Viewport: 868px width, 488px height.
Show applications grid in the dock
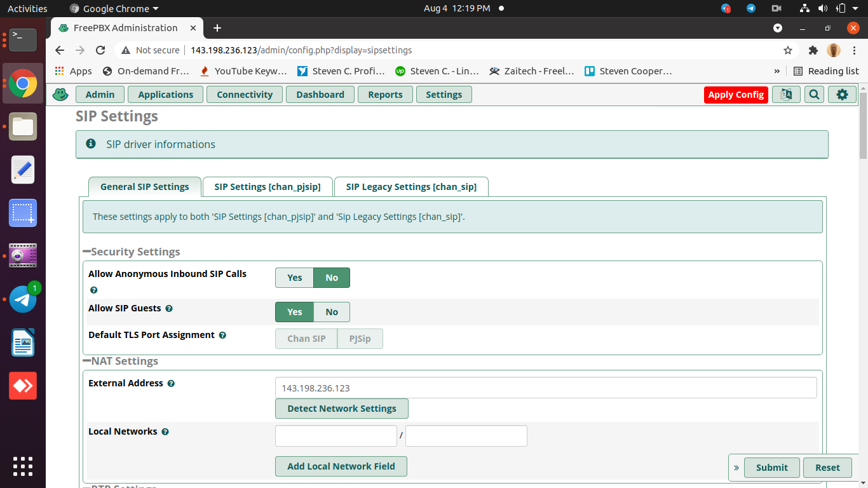[23, 466]
